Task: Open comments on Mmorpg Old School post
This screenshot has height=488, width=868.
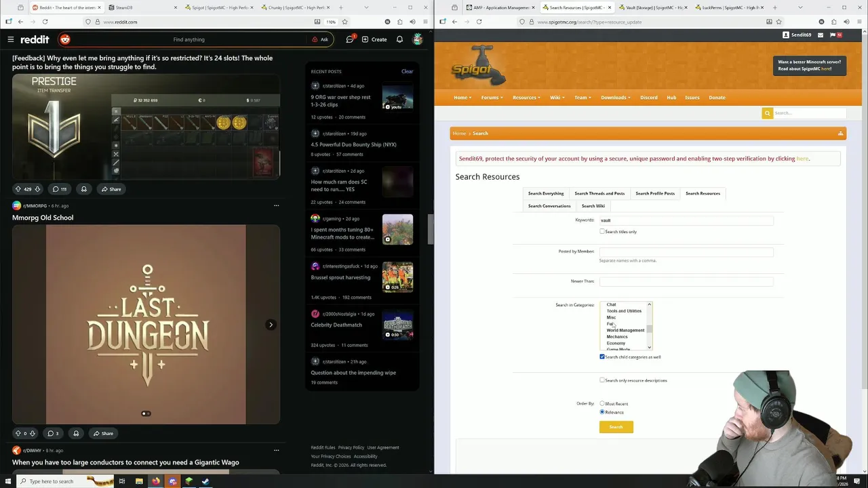Action: (52, 433)
